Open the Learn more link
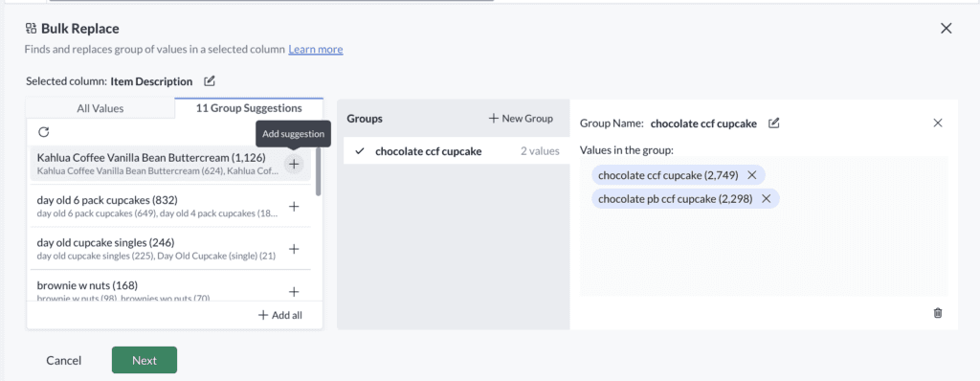Viewport: 980px width, 381px height. click(x=316, y=49)
